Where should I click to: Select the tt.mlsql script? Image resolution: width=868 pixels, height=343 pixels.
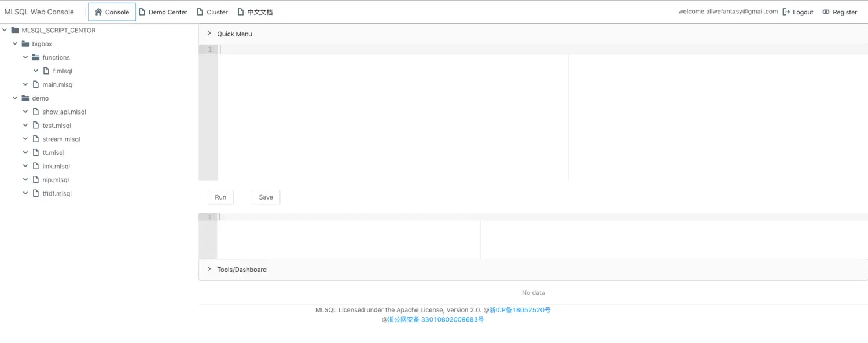coord(53,153)
